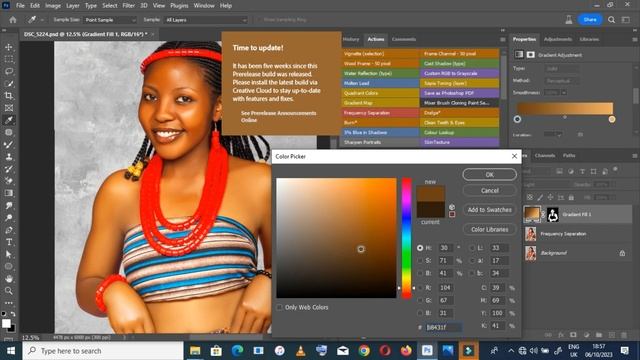Select the Frame tool
Screen dimensions: 640x360
click(x=9, y=108)
